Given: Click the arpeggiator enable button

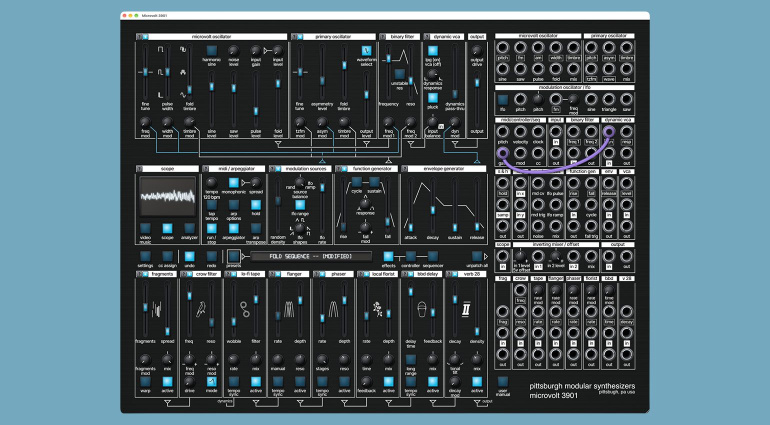Looking at the screenshot, I should coord(234,228).
